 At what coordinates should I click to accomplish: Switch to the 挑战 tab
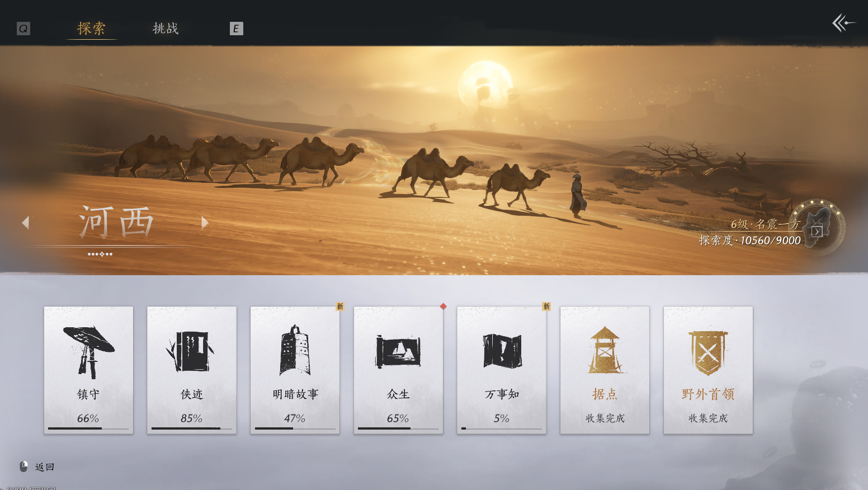(166, 29)
